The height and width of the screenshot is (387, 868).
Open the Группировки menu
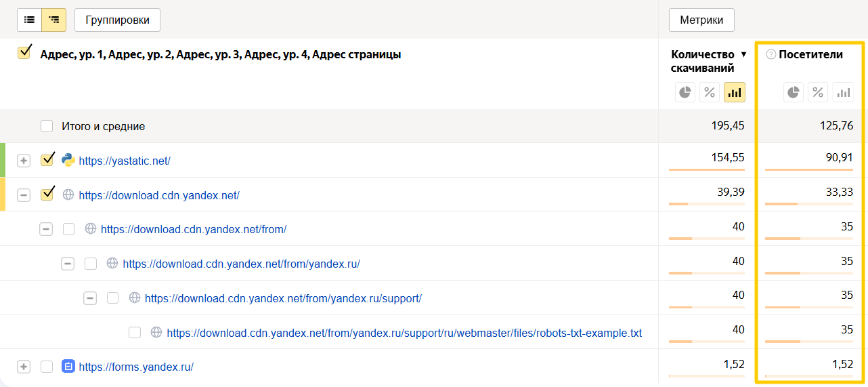117,20
